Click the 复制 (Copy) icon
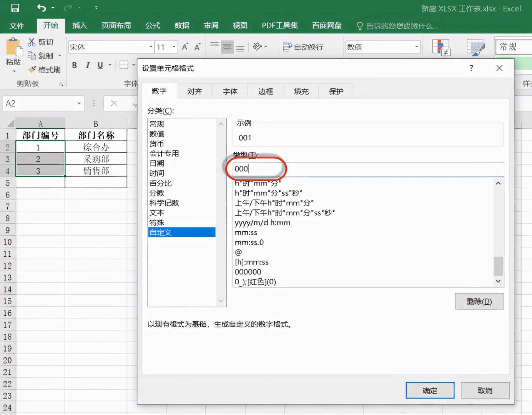This screenshot has width=532, height=415. pos(32,55)
